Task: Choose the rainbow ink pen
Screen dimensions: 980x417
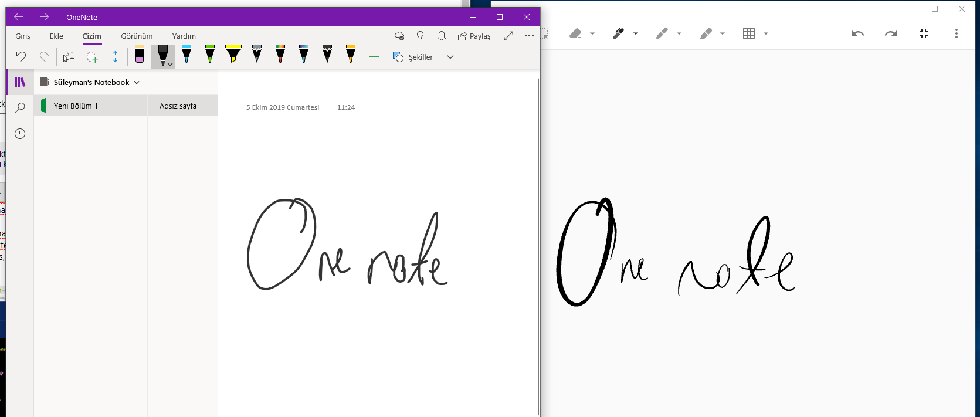Action: 280,55
